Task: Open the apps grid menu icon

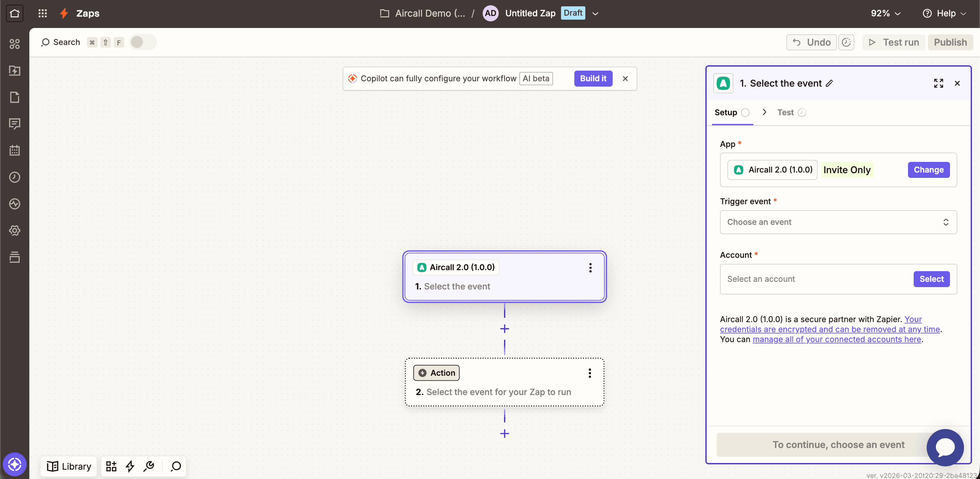Action: 43,13
